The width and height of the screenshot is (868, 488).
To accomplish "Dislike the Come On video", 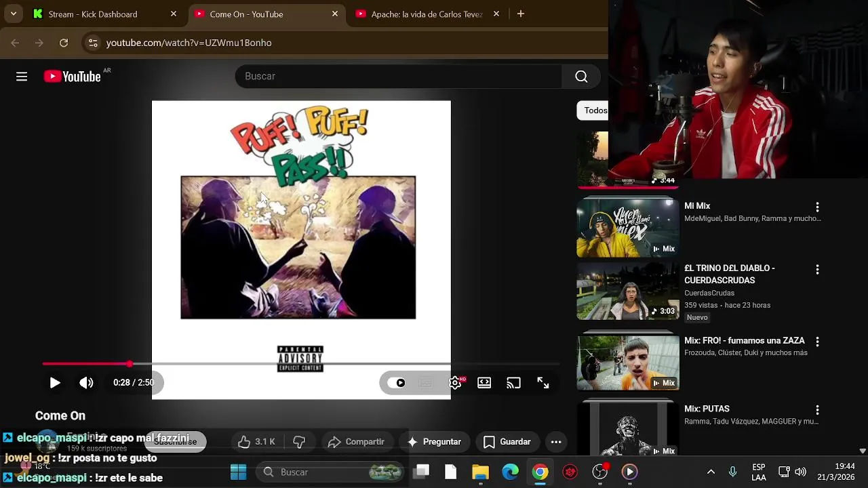I will [299, 442].
